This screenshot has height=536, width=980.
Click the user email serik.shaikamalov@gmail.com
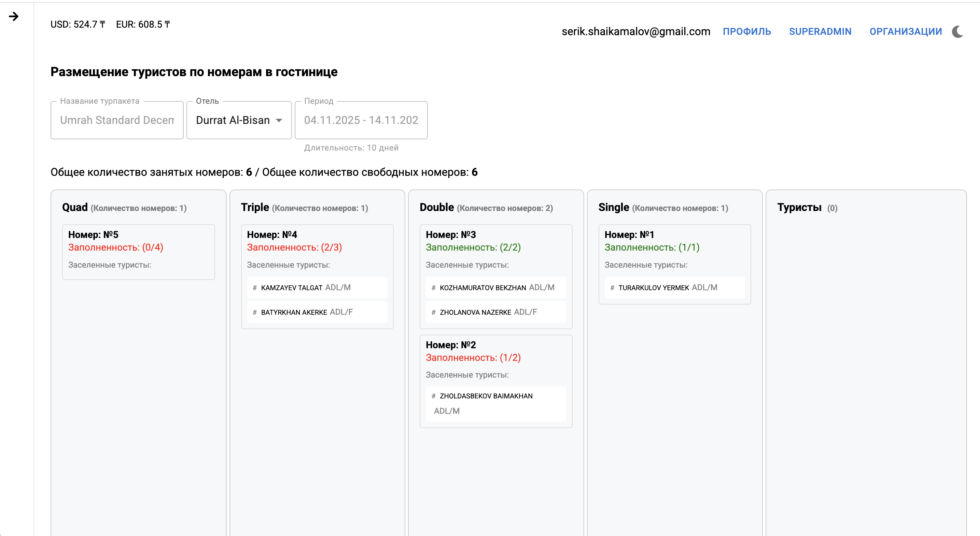click(x=636, y=31)
